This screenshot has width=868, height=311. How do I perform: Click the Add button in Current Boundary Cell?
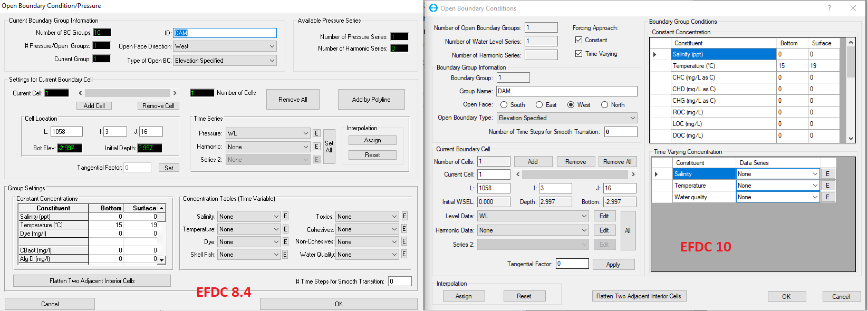[x=533, y=162]
